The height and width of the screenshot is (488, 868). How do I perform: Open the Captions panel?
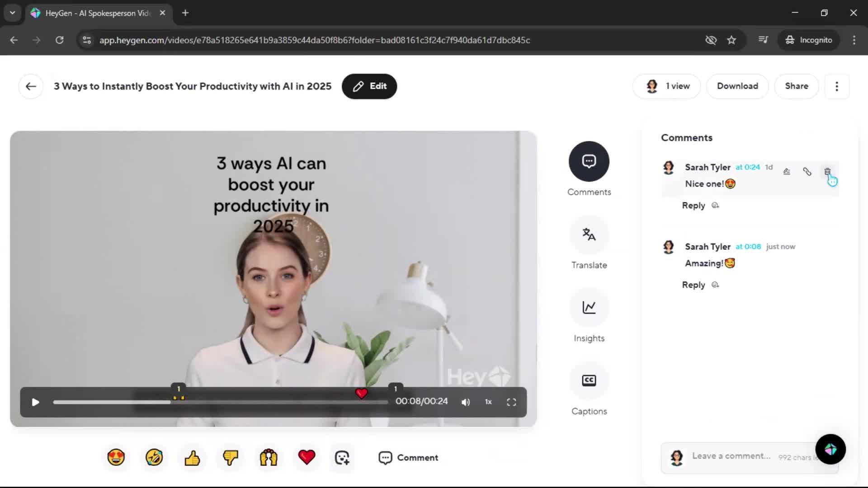(589, 381)
